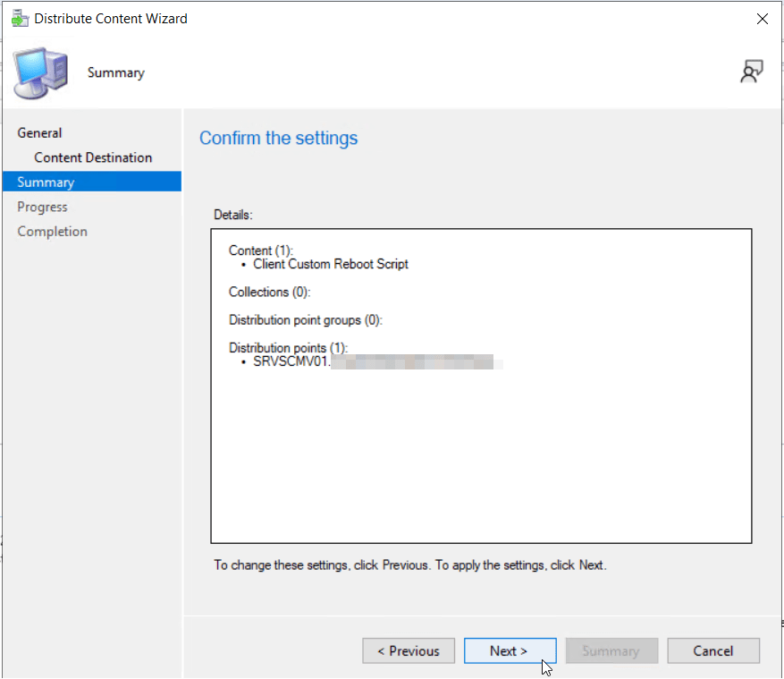This screenshot has height=679, width=784.
Task: Click the Collections (0) line
Action: click(269, 292)
